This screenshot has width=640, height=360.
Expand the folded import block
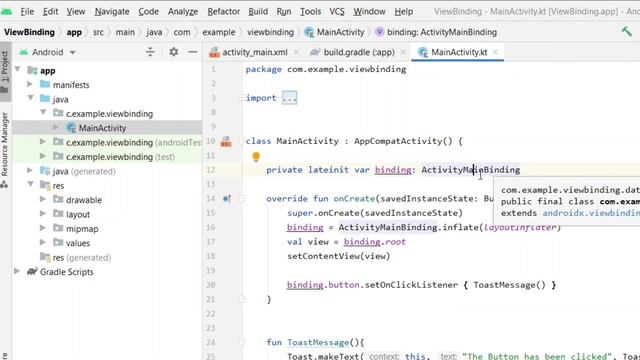[289, 98]
